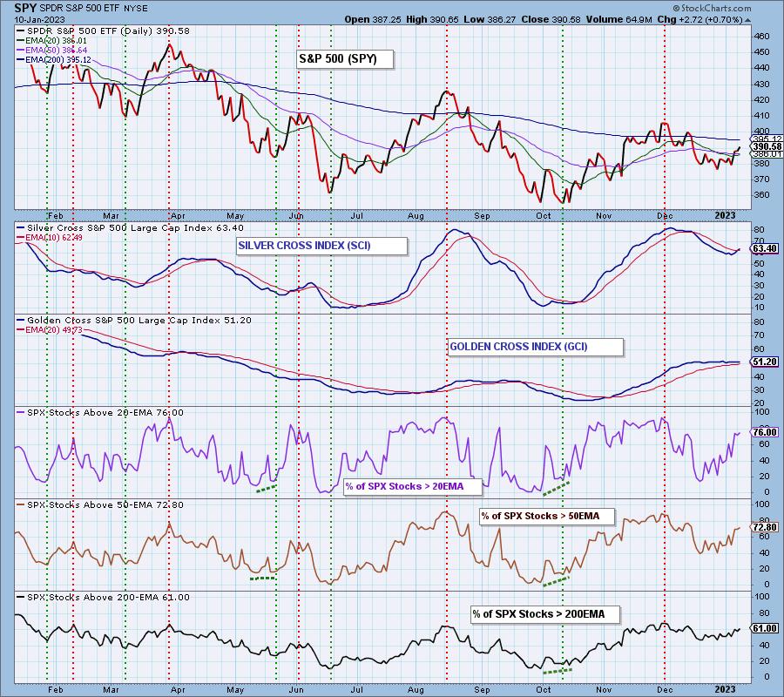Click 'SPDR S&P 500 ETF (Daily) 390.58' legend
Viewport: 784px width, 697px height.
[x=104, y=31]
